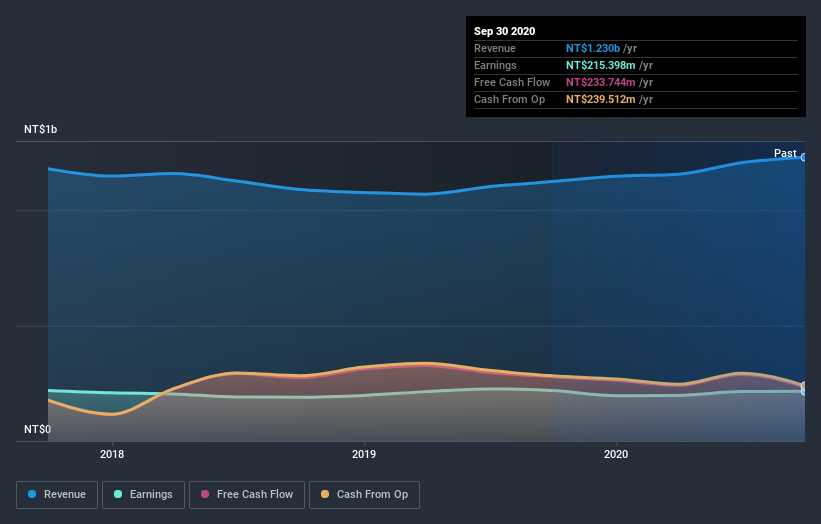The height and width of the screenshot is (524, 821).
Task: Click the NT$233.744m free cash flow value
Action: pos(601,82)
